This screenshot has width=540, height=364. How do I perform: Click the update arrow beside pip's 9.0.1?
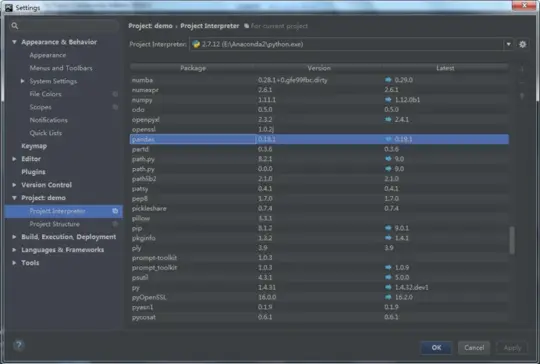click(388, 228)
